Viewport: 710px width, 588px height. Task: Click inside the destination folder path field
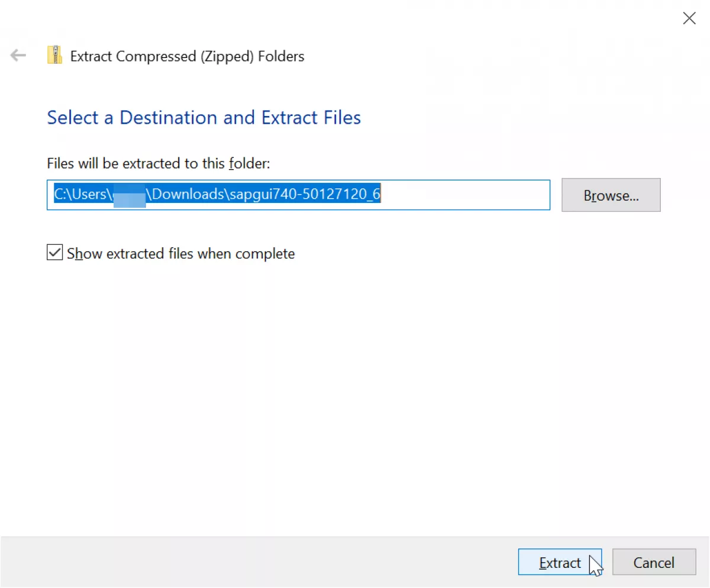[x=298, y=195]
